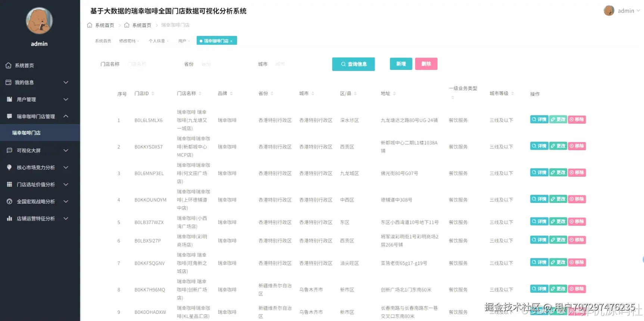Click the second breadcrumb home icon

pos(127,25)
